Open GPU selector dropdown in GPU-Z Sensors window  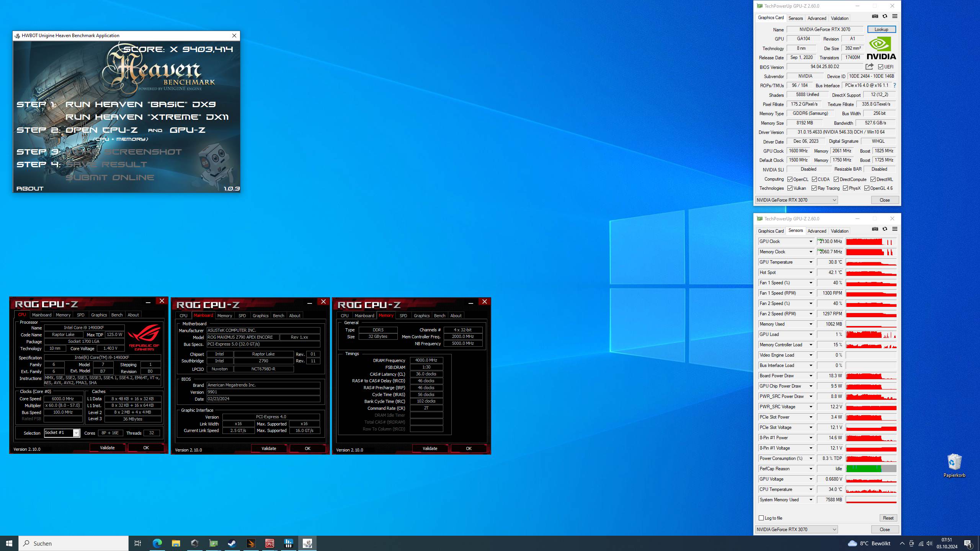(796, 530)
